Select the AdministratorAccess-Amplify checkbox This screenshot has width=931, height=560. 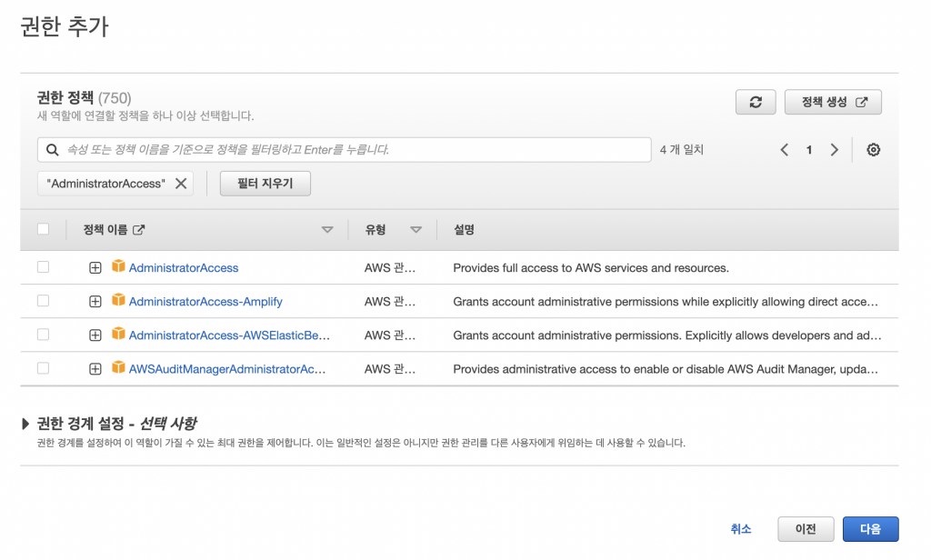pyautogui.click(x=43, y=301)
